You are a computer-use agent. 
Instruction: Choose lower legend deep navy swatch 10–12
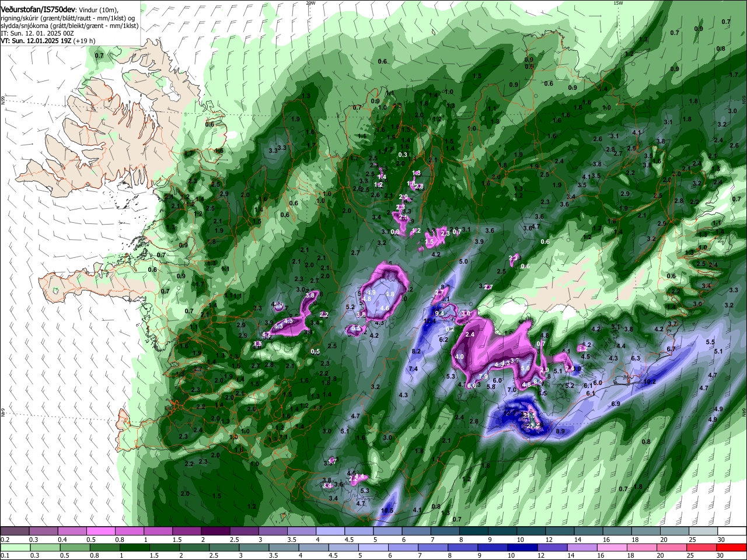coord(523,548)
